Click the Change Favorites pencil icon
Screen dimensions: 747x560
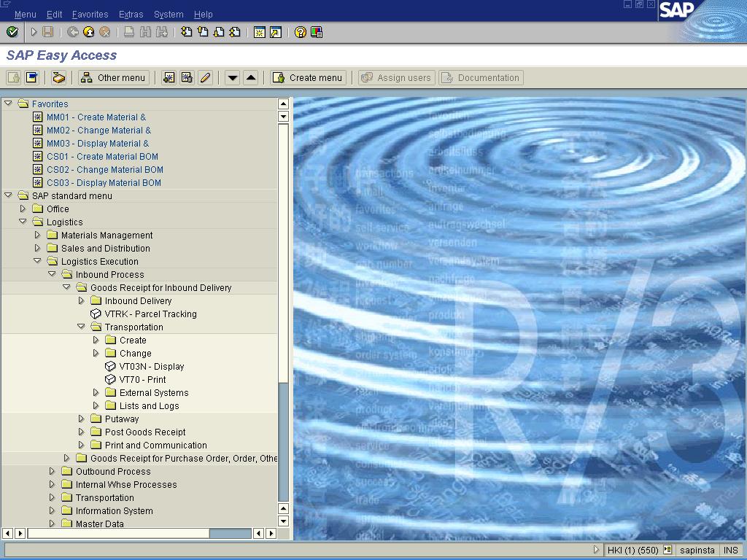pos(206,78)
